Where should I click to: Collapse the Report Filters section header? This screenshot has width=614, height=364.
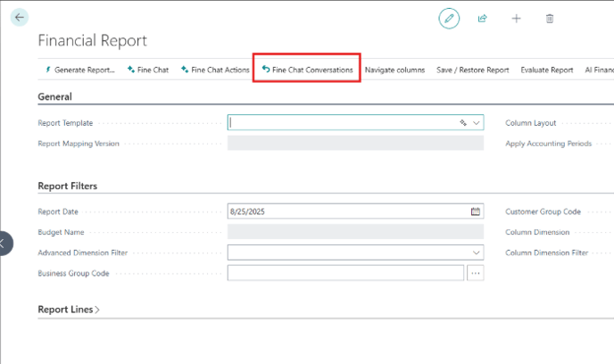tap(67, 186)
